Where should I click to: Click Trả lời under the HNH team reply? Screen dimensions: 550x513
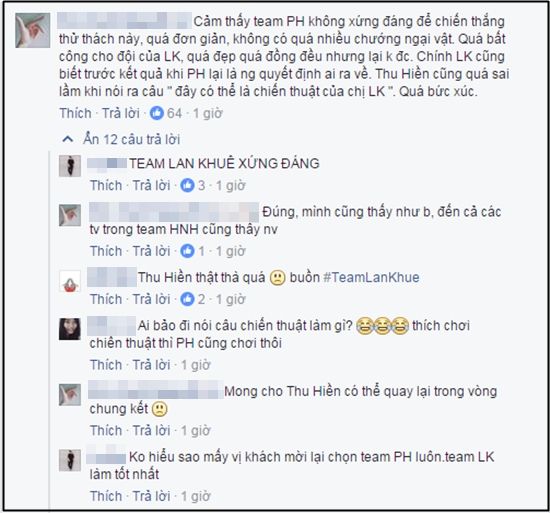pyautogui.click(x=152, y=251)
